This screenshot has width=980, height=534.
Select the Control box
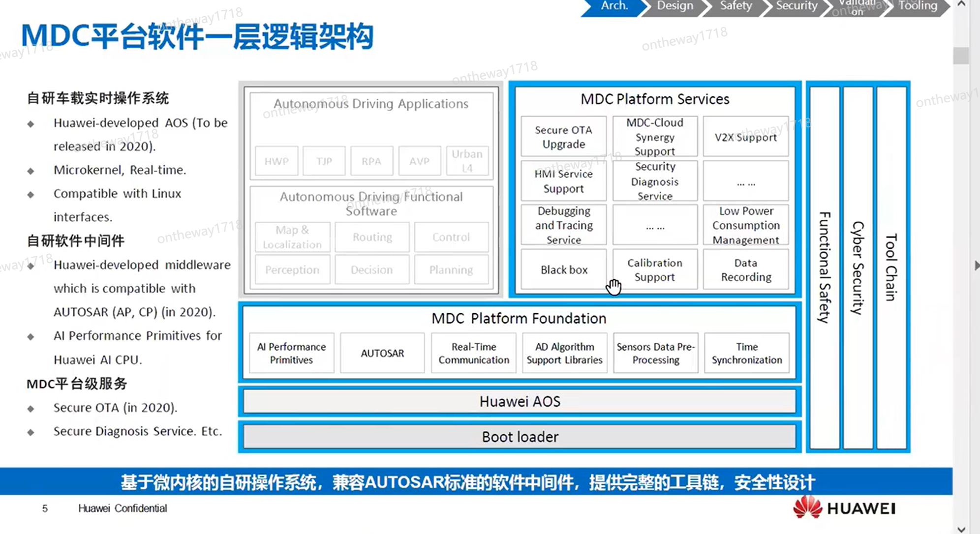point(451,237)
